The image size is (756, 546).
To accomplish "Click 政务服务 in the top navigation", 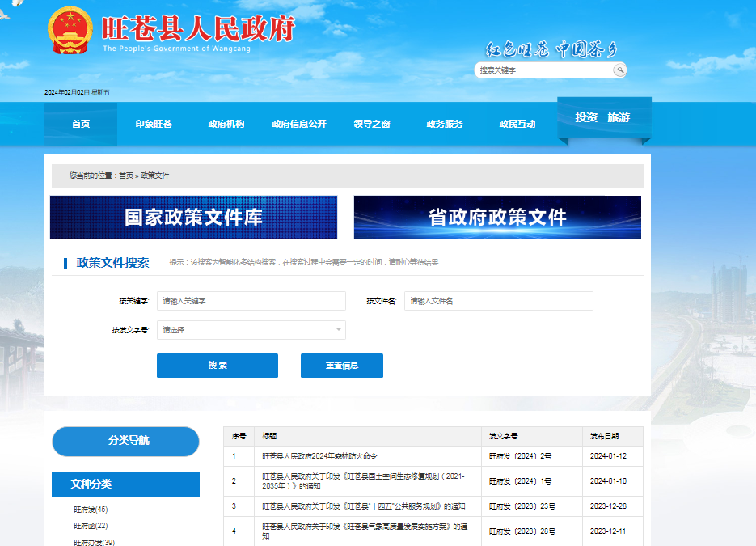I will click(x=445, y=124).
